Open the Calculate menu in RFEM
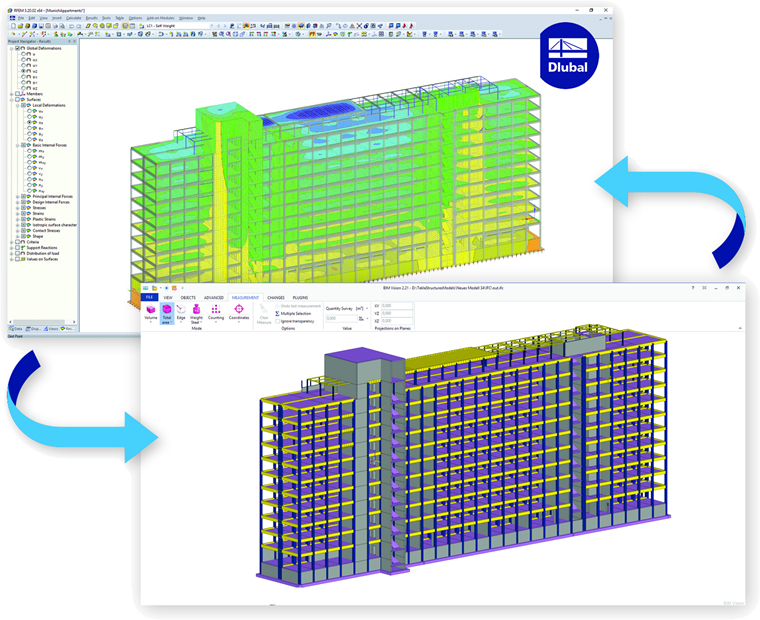Screen dimensions: 760x620 74,18
